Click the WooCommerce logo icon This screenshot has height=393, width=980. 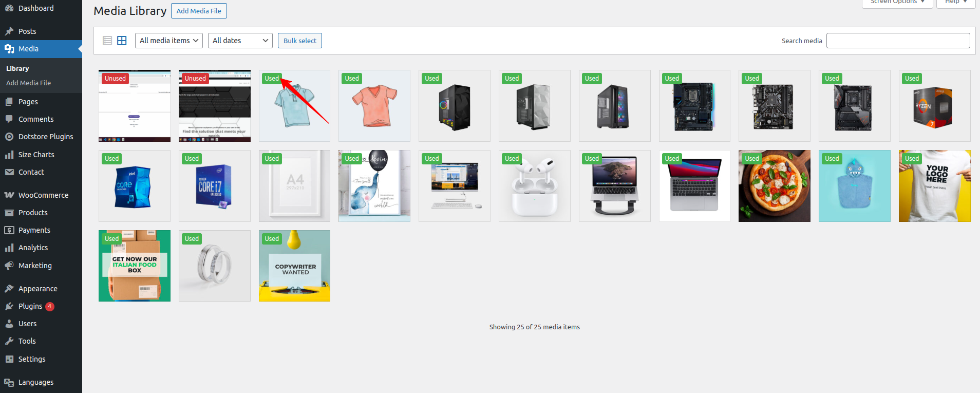click(x=9, y=195)
